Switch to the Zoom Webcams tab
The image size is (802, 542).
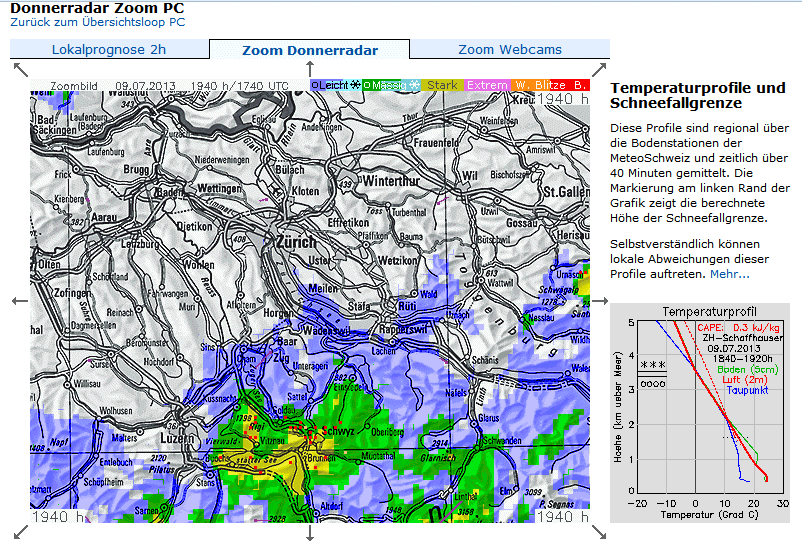[510, 49]
